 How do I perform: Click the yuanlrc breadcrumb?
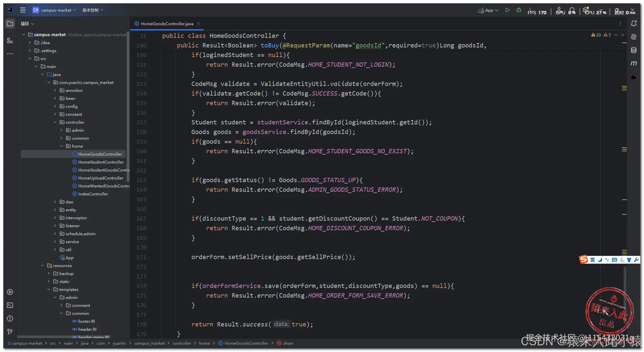coord(119,343)
